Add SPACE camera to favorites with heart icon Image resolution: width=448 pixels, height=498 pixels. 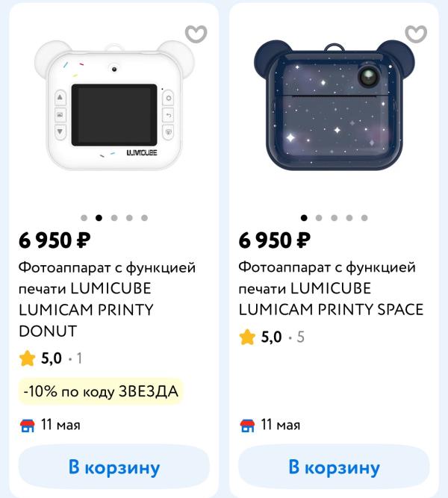point(416,34)
